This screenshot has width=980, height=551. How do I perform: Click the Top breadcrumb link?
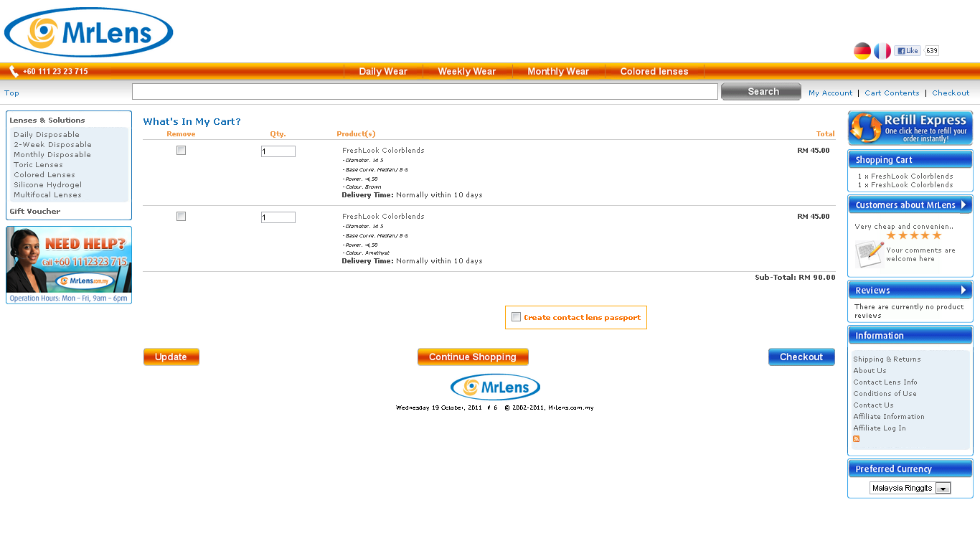pos(11,93)
